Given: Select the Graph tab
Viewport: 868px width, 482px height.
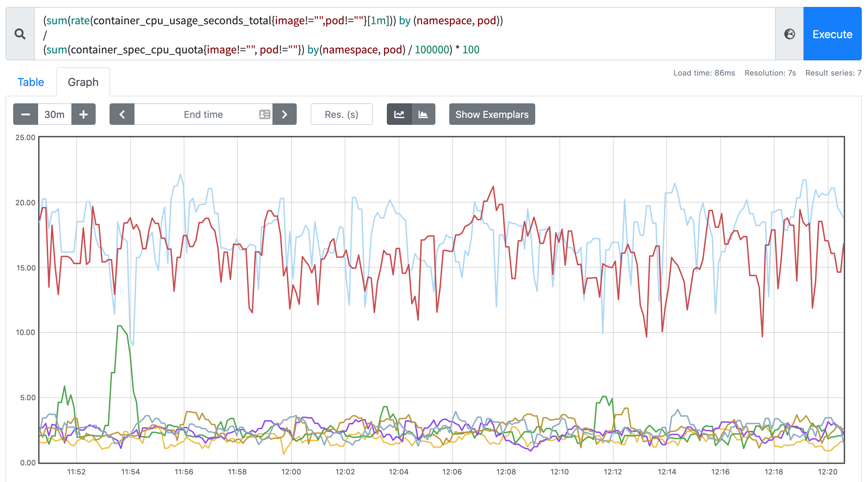Looking at the screenshot, I should (83, 82).
